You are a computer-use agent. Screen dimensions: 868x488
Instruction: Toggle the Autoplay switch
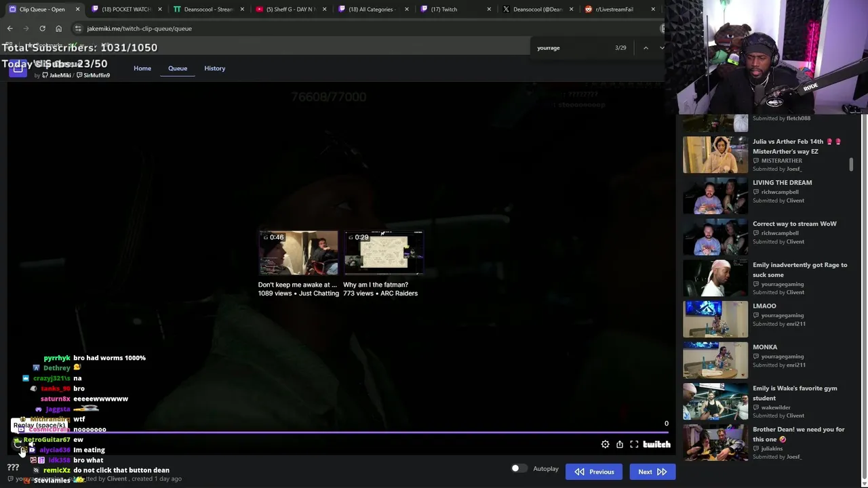[519, 468]
